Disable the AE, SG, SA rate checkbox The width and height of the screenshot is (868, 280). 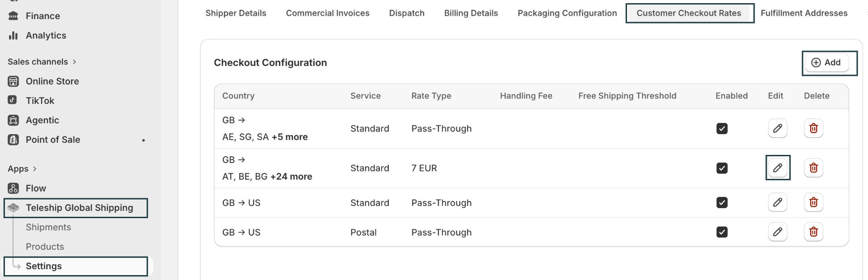[722, 129]
